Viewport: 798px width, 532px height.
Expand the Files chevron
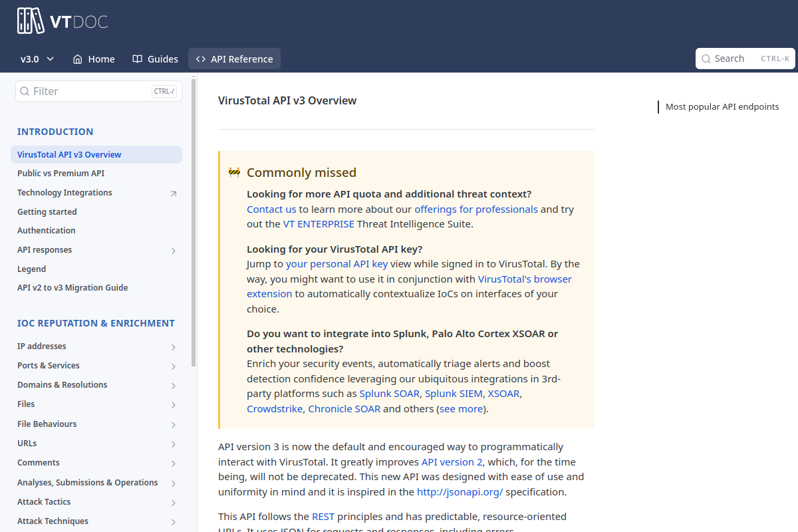pyautogui.click(x=174, y=405)
